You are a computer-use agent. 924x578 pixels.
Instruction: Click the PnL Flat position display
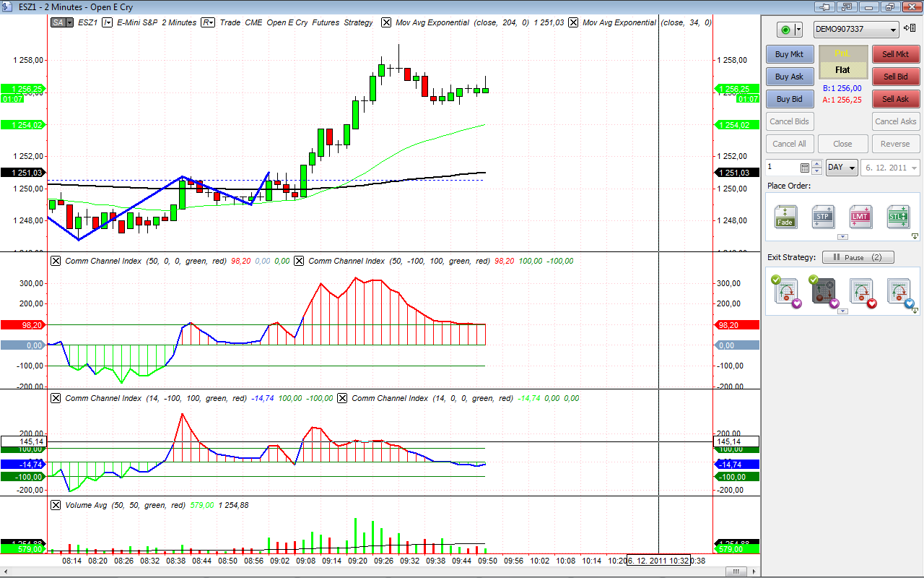pos(842,62)
